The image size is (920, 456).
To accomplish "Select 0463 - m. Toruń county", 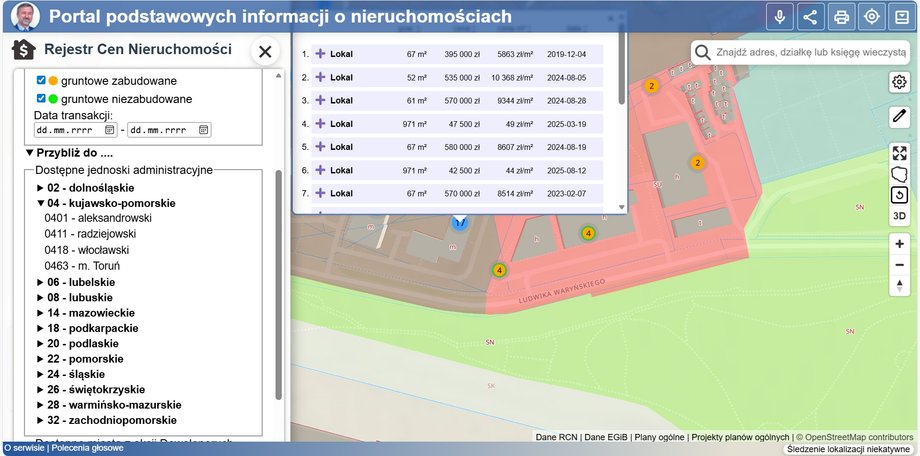I will [82, 266].
